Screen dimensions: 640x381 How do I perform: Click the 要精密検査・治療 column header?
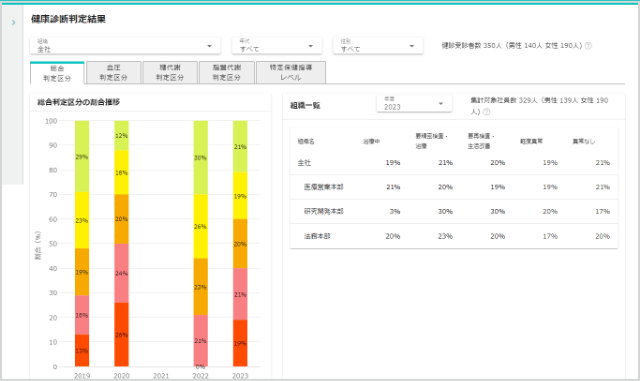431,141
